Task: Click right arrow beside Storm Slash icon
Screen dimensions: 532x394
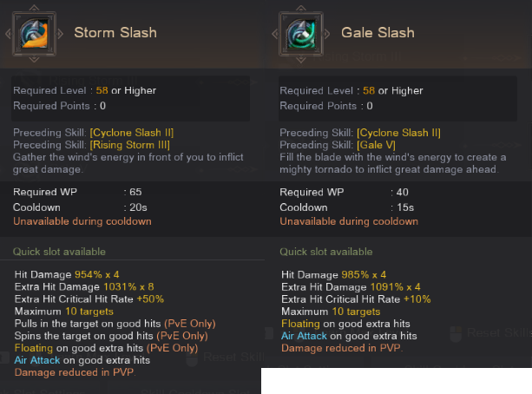Action: tap(60, 34)
